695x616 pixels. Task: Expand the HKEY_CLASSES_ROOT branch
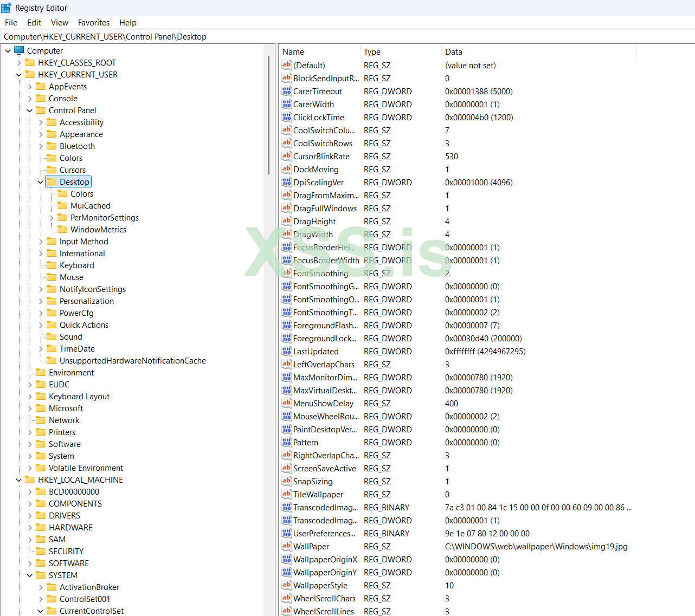[x=18, y=62]
